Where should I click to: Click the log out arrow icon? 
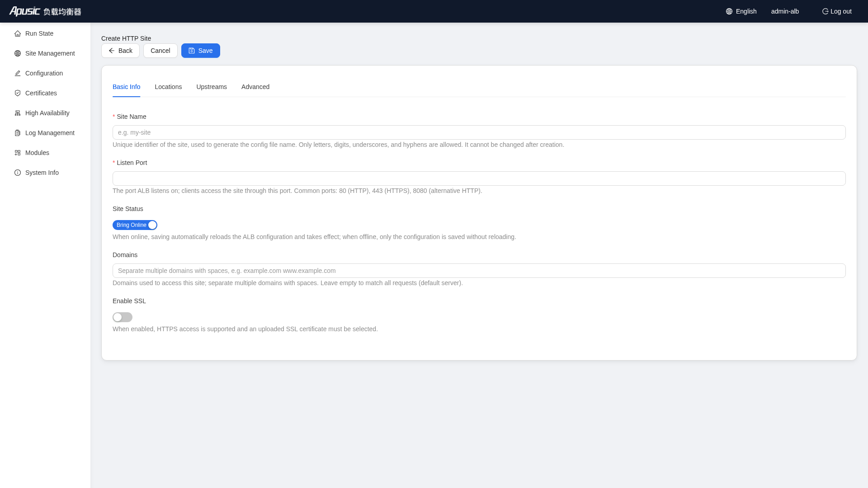point(825,11)
